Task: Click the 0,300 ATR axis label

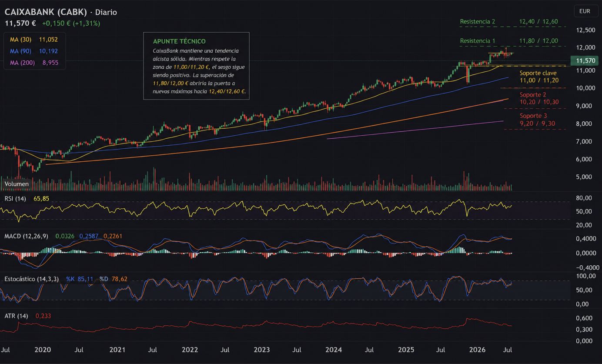Action: [585, 330]
